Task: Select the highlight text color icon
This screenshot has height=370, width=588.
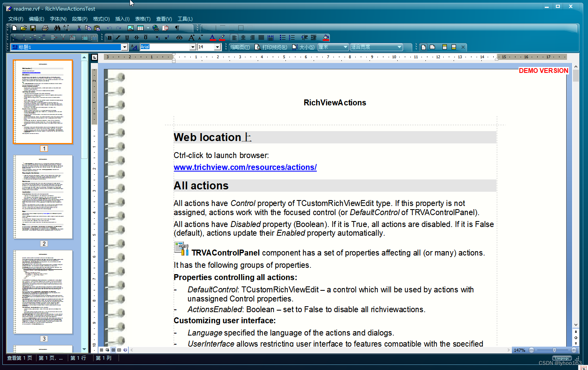Action: [x=221, y=37]
